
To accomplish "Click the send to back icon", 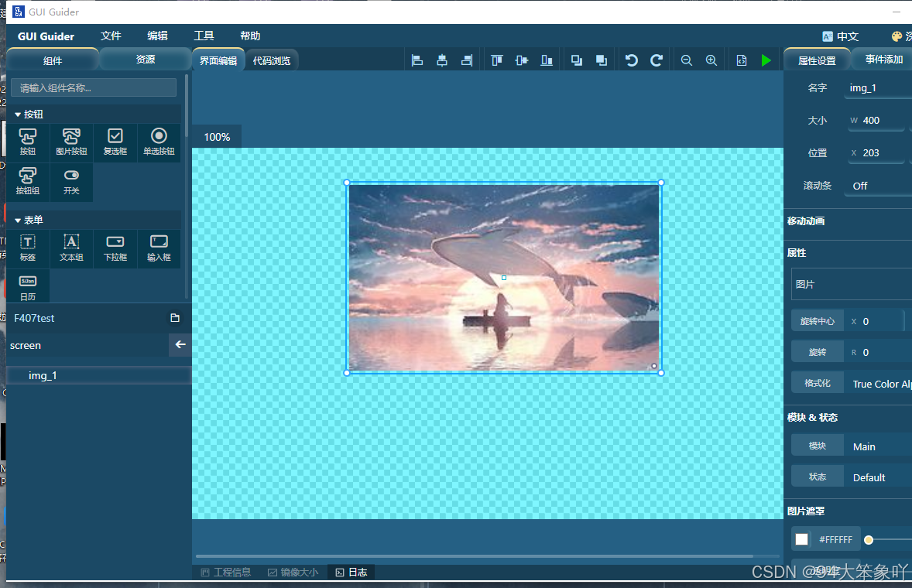I will click(x=602, y=60).
